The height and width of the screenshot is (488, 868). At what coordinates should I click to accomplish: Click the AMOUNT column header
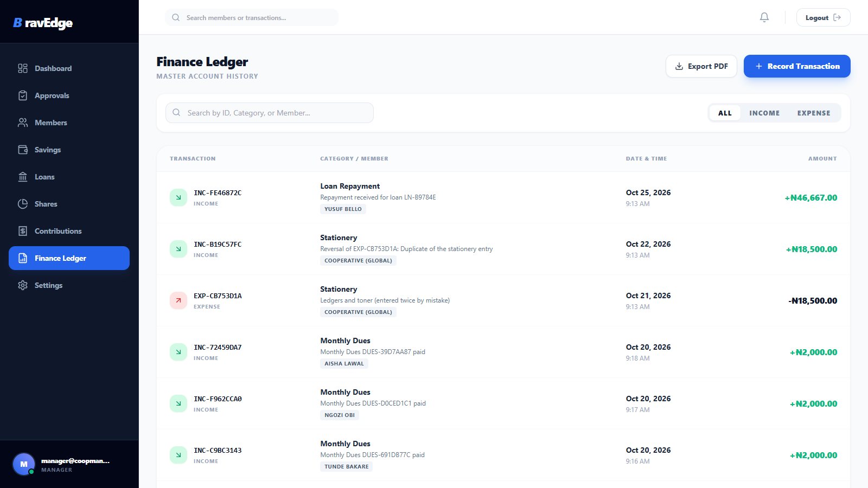[822, 158]
